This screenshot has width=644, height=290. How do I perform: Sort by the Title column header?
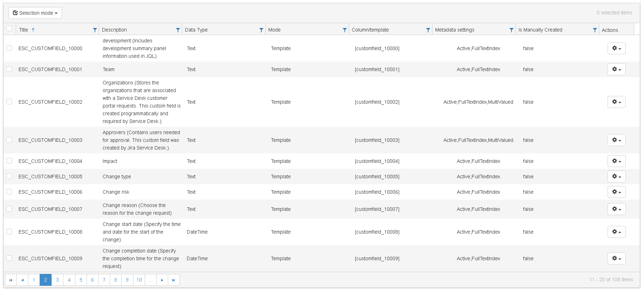24,30
